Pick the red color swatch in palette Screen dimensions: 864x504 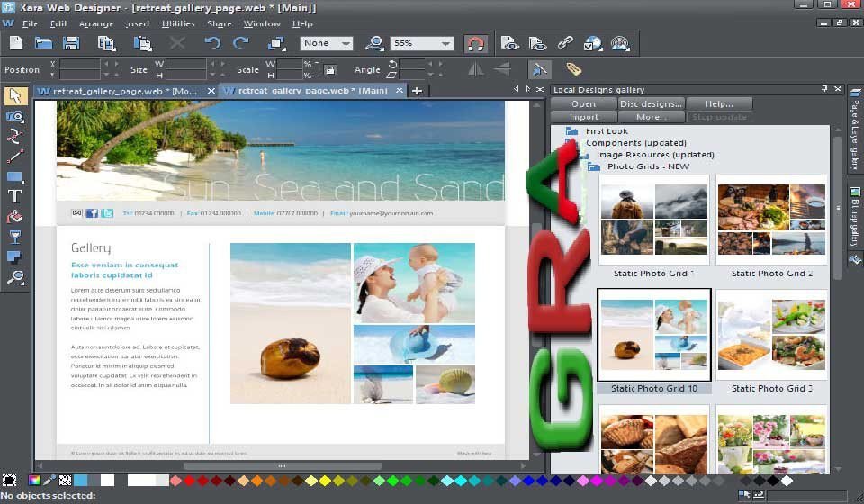(189, 481)
